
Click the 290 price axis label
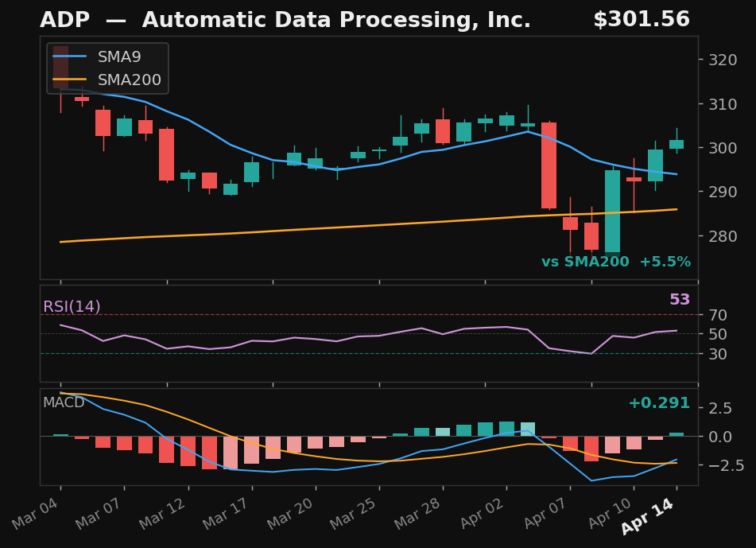tap(723, 192)
